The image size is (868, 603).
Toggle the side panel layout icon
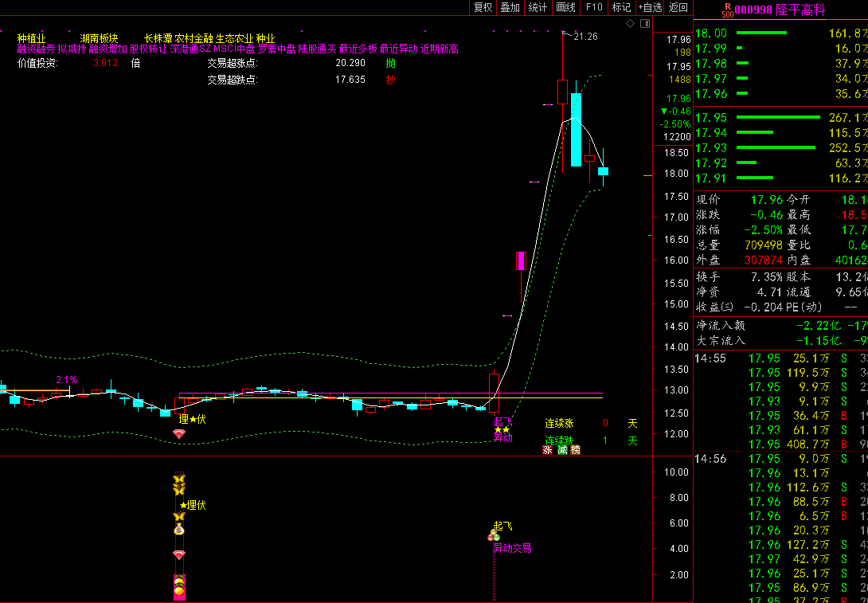pyautogui.click(x=644, y=23)
